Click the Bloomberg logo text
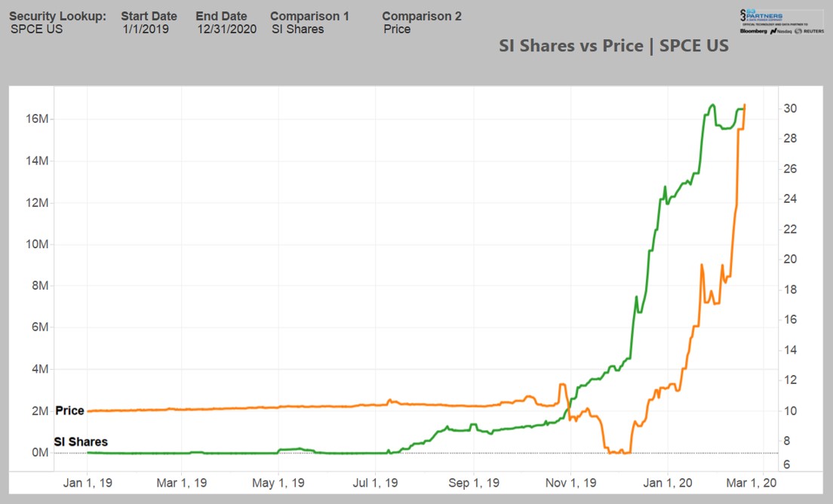833x504 pixels. pyautogui.click(x=753, y=32)
